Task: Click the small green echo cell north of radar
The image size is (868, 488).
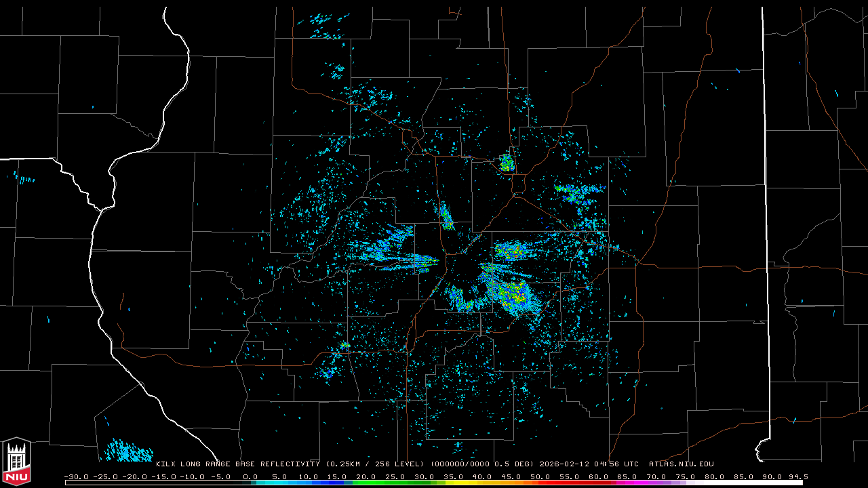Action: pyautogui.click(x=506, y=163)
